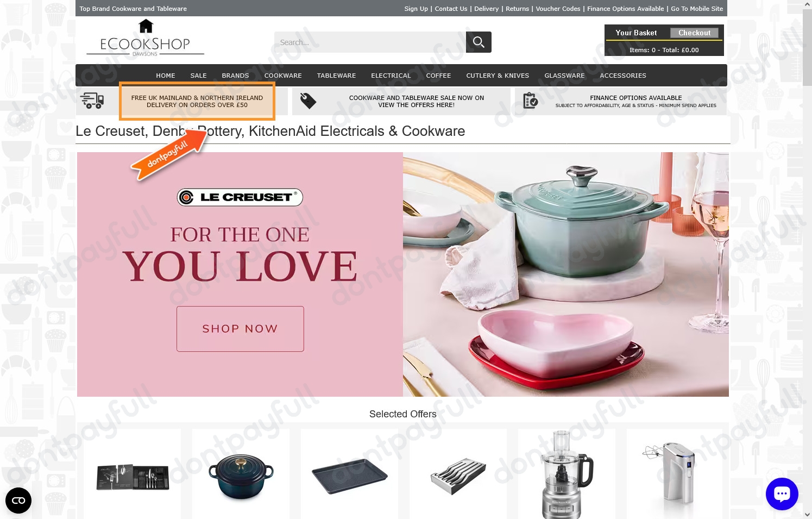Select the BRANDS navigation item

click(235, 76)
